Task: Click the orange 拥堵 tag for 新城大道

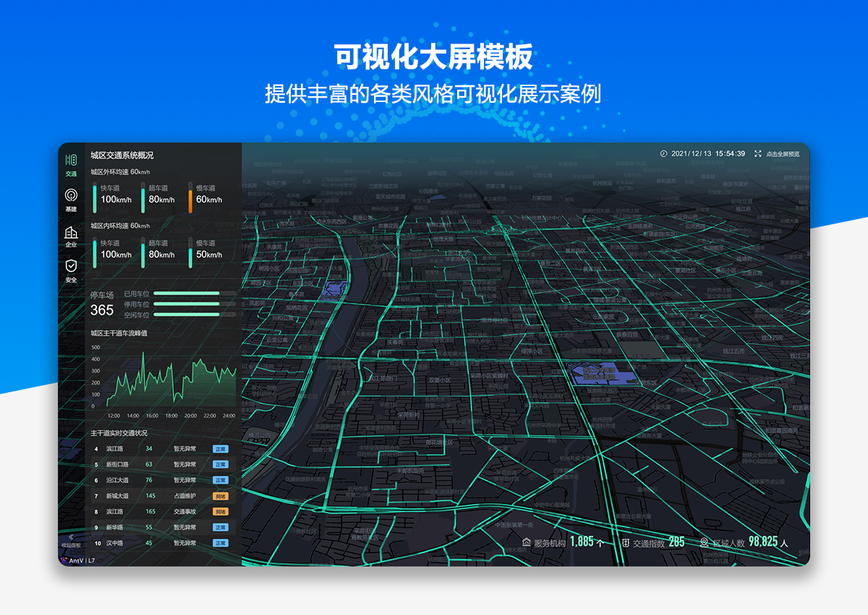Action: click(x=220, y=496)
